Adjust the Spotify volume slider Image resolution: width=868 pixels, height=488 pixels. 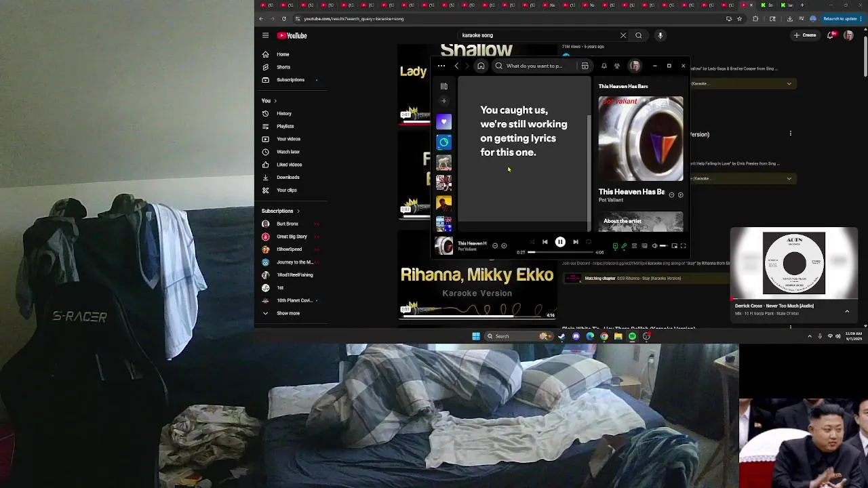point(665,246)
